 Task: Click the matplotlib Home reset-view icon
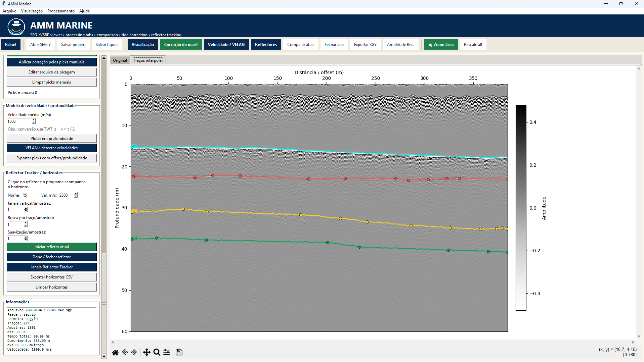coord(115,352)
